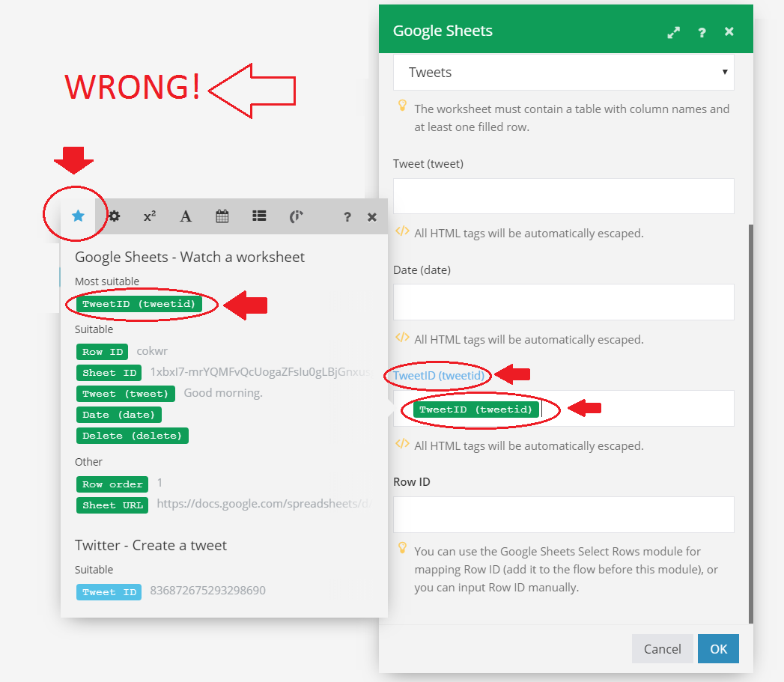
Task: Cancel the Google Sheets dialog
Action: 662,648
